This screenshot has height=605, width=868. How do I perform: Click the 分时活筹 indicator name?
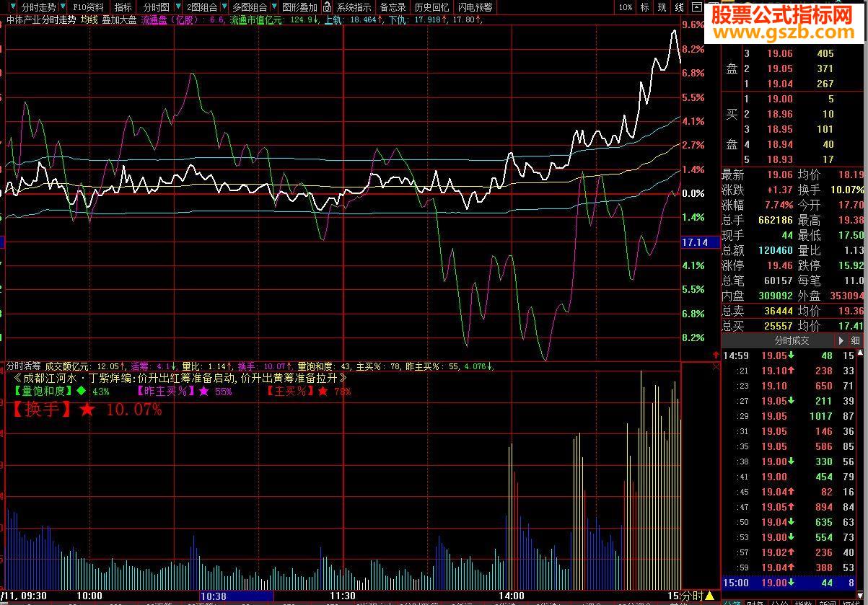[23, 366]
